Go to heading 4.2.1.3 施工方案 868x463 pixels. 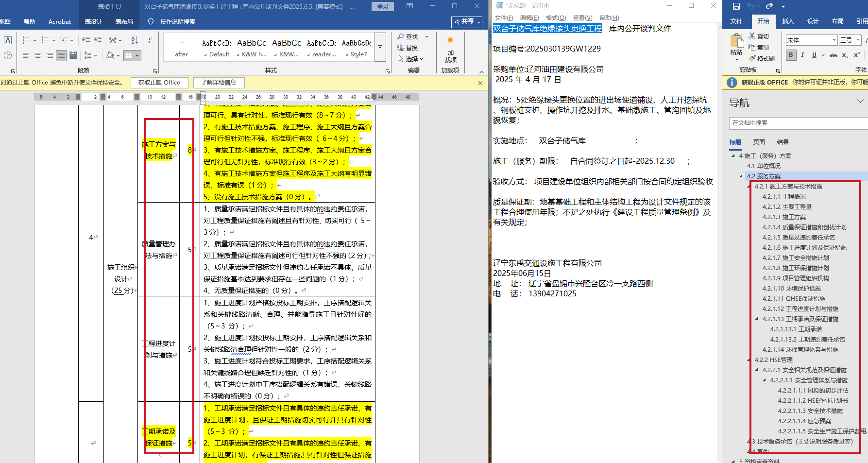point(784,217)
